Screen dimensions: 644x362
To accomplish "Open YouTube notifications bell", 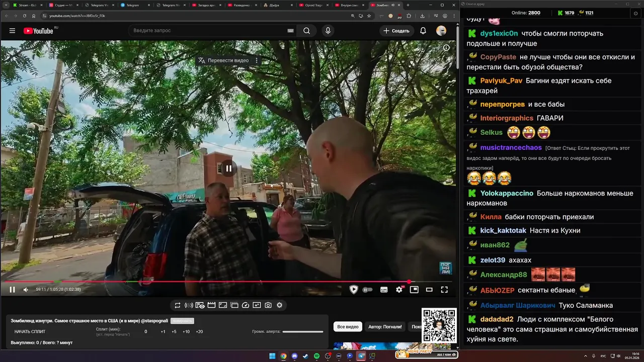I will click(423, 31).
